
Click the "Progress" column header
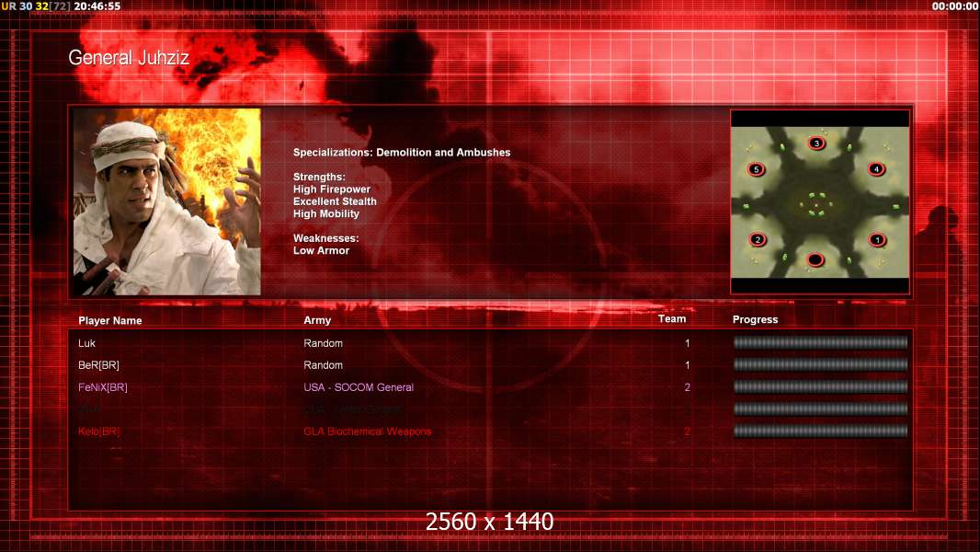[755, 319]
